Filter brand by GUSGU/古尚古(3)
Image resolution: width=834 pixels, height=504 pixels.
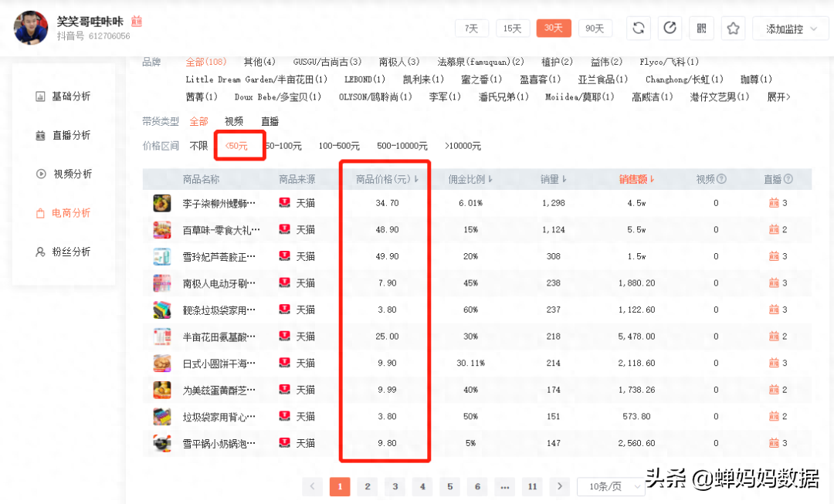click(x=327, y=62)
